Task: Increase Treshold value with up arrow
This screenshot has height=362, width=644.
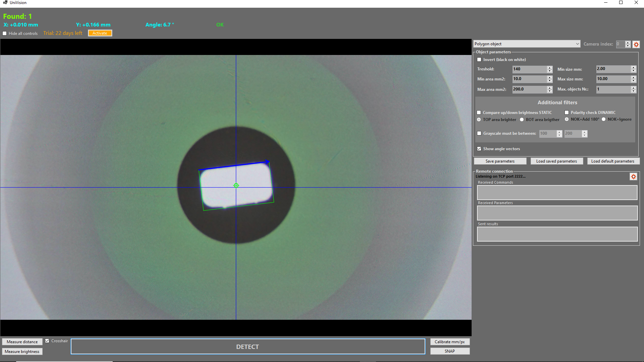Action: coord(549,67)
